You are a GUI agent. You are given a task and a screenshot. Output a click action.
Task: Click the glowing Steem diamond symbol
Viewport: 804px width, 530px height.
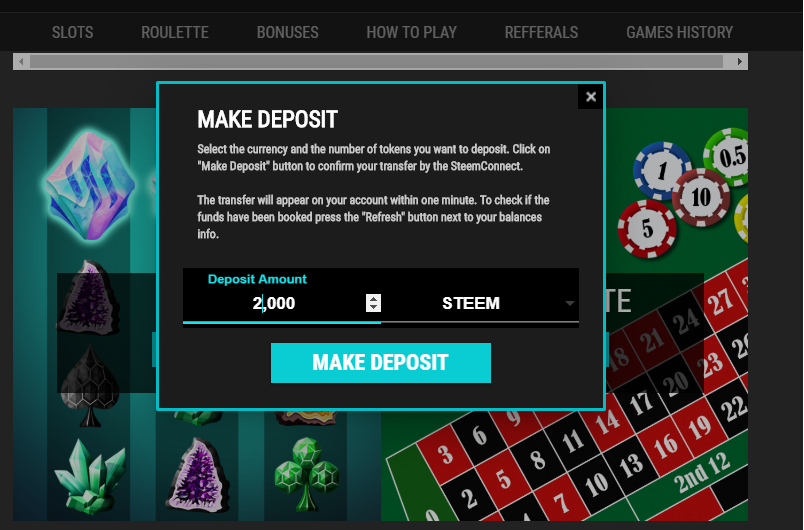click(x=90, y=185)
